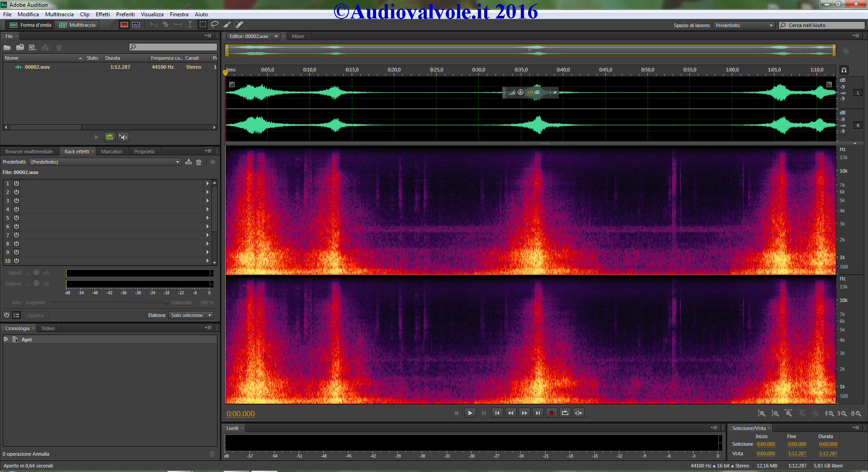This screenshot has width=868, height=472.
Task: Click the Applica button
Action: click(36, 315)
